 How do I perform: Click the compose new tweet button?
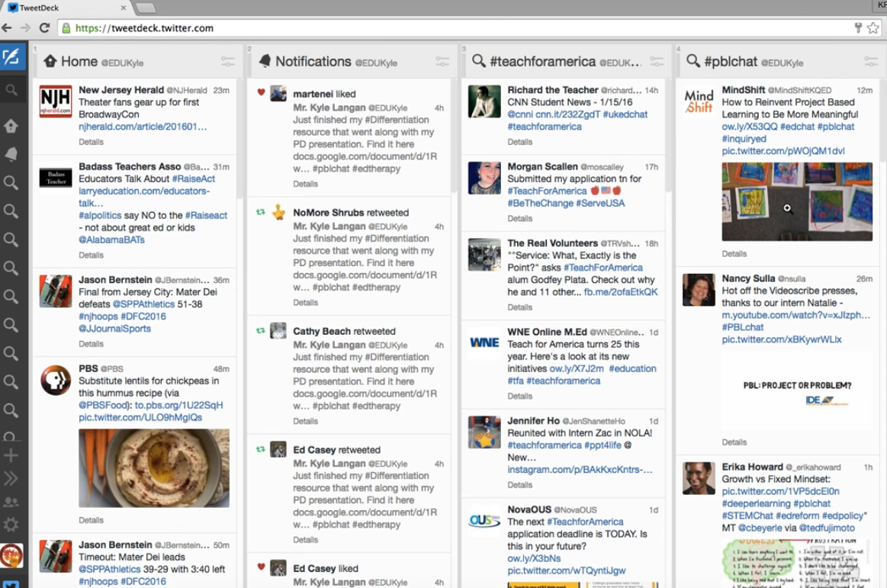tap(12, 56)
